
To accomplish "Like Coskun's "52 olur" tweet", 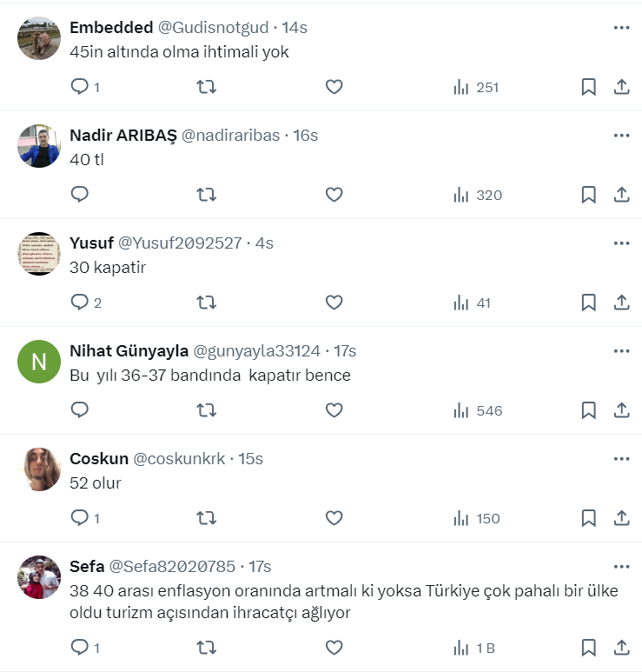I will click(334, 518).
